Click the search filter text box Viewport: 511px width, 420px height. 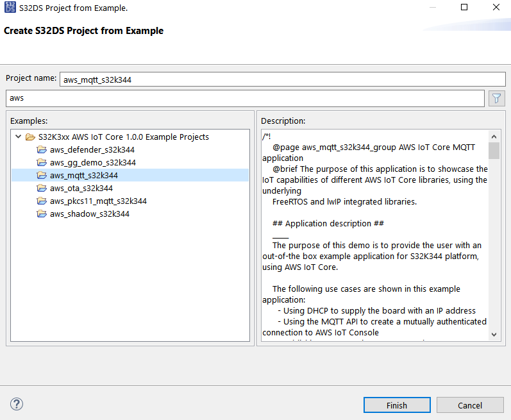pos(244,98)
